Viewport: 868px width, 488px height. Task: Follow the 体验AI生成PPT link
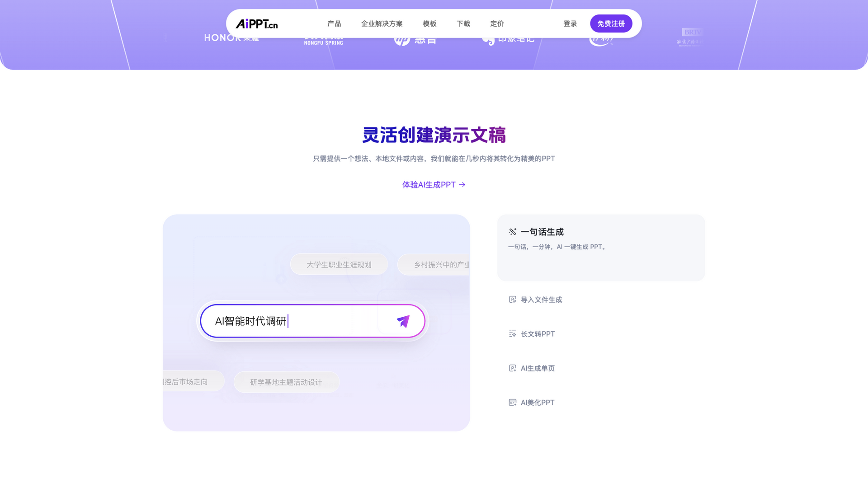click(x=434, y=185)
